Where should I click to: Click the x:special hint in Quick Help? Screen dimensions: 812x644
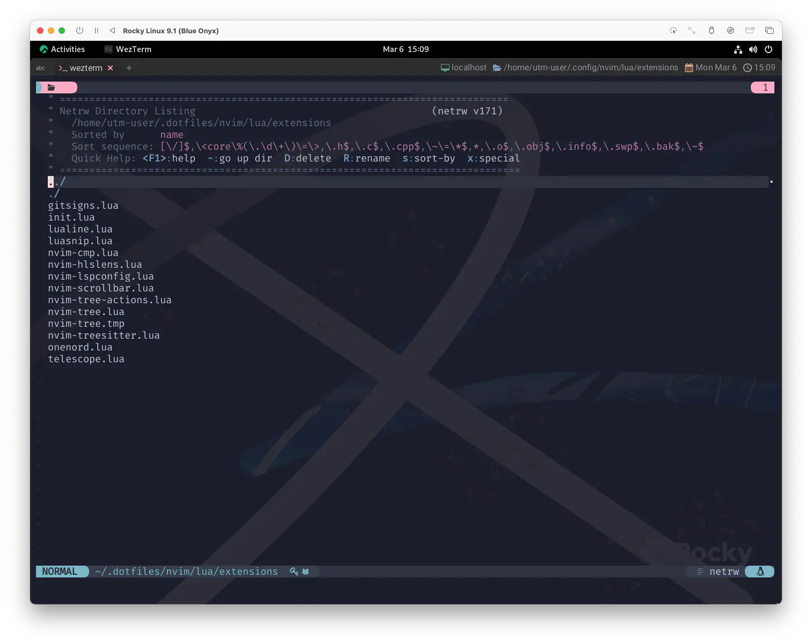(x=494, y=158)
